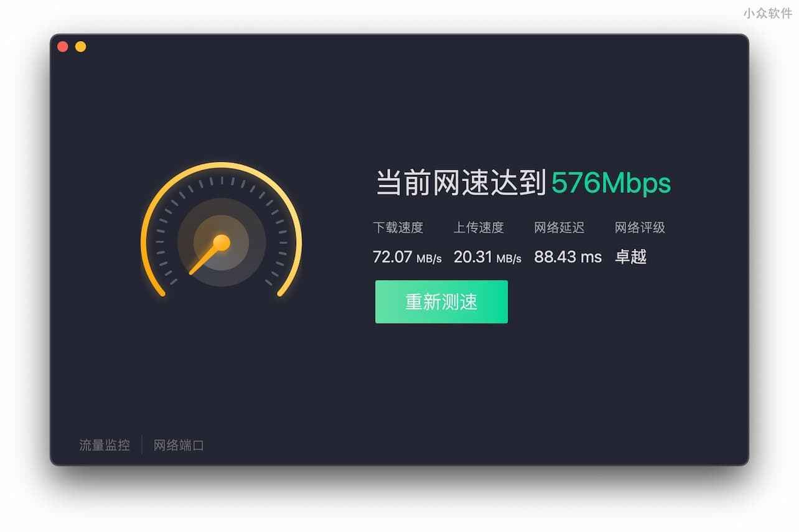The image size is (799, 532).
Task: Click the 20.31 MB/s upload value
Action: point(487,256)
